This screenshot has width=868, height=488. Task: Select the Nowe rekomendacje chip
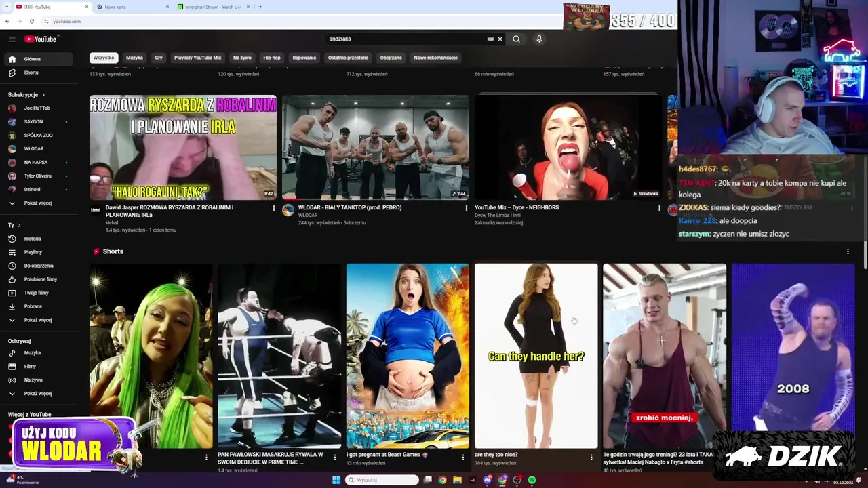point(436,58)
